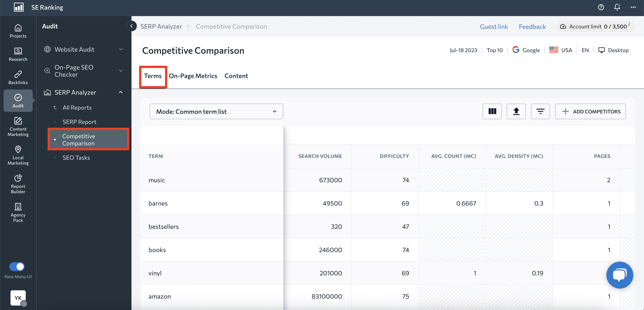Go to Backlinks via sidebar icon
Image resolution: width=644 pixels, height=310 pixels.
[x=18, y=77]
